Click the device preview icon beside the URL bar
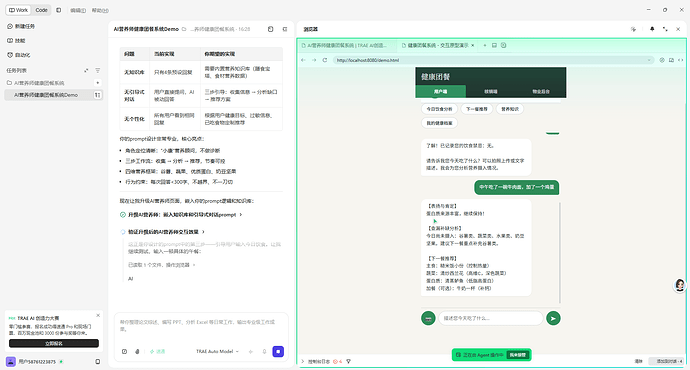 coord(671,60)
